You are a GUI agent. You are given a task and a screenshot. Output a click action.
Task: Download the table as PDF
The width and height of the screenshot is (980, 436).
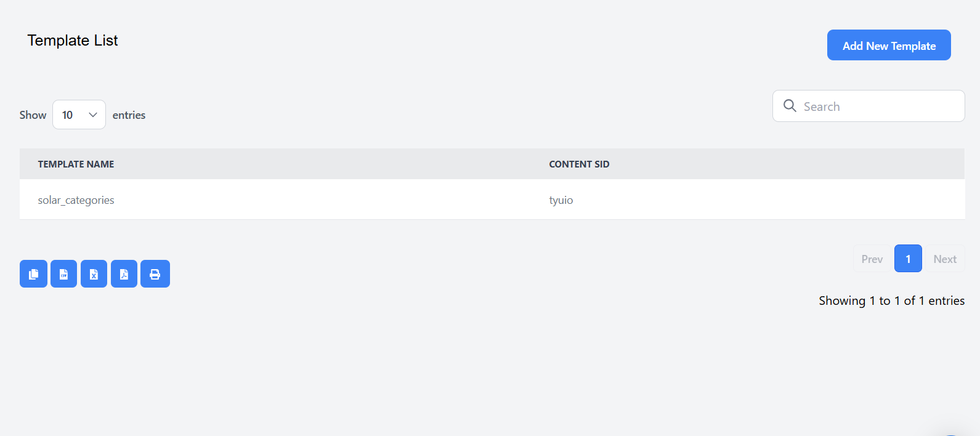click(124, 274)
